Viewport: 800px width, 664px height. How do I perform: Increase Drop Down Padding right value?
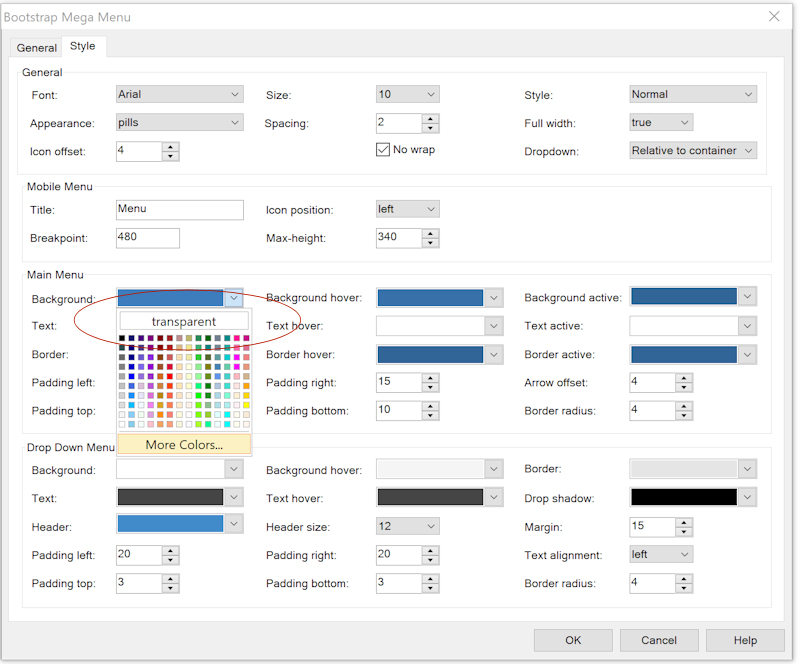(431, 550)
